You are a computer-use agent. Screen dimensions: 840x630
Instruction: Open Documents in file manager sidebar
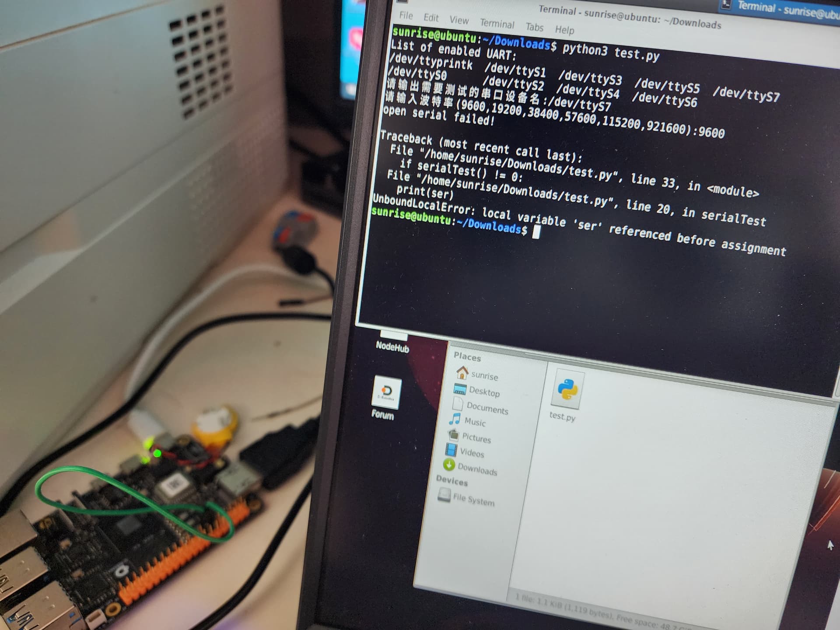click(x=480, y=406)
